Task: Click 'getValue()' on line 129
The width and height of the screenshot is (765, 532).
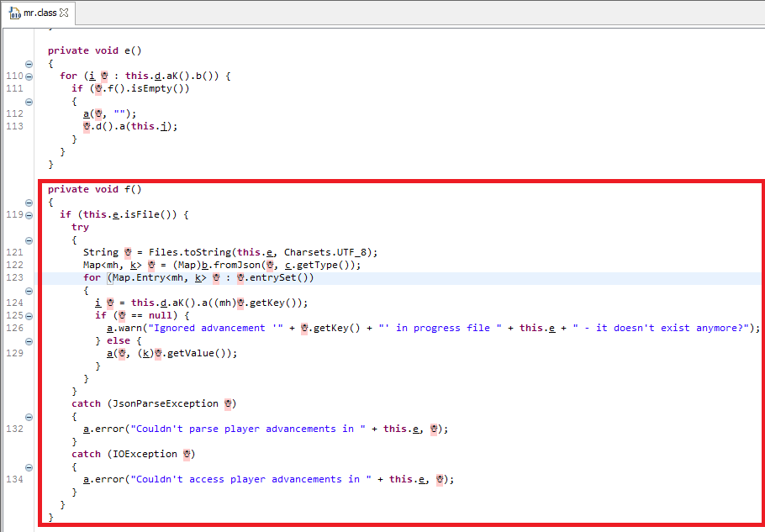Action: click(x=196, y=353)
